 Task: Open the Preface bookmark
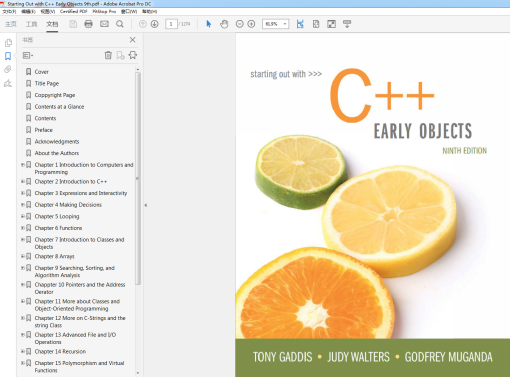click(44, 130)
